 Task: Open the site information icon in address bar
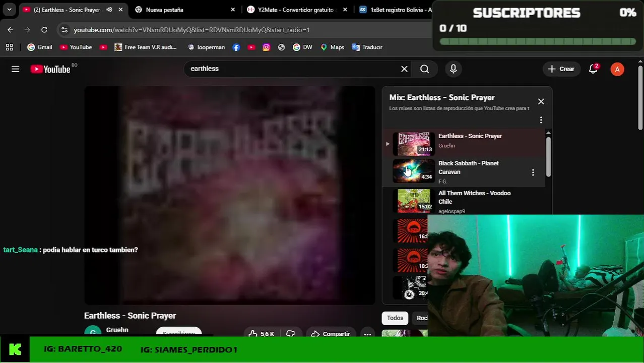pyautogui.click(x=64, y=30)
